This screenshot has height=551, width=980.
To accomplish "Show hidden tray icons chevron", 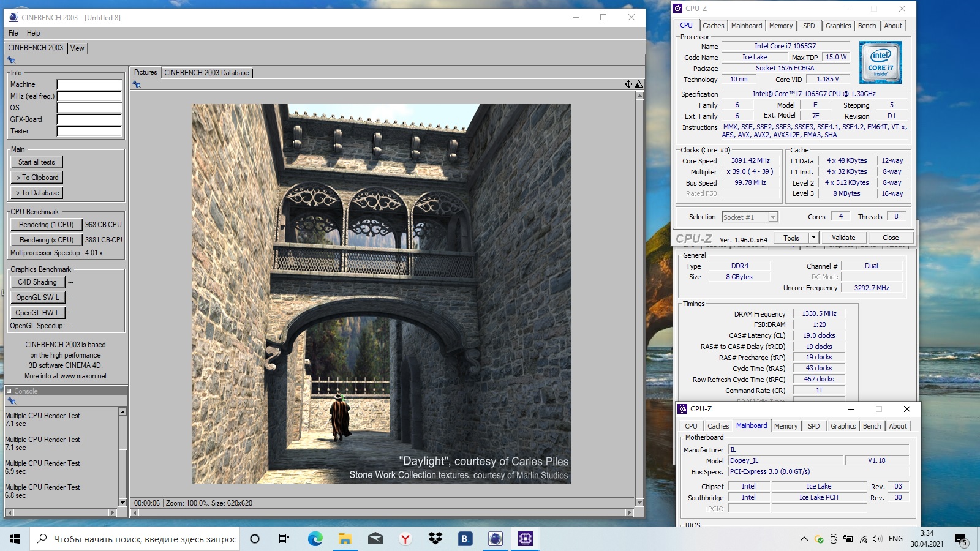I will tap(804, 539).
